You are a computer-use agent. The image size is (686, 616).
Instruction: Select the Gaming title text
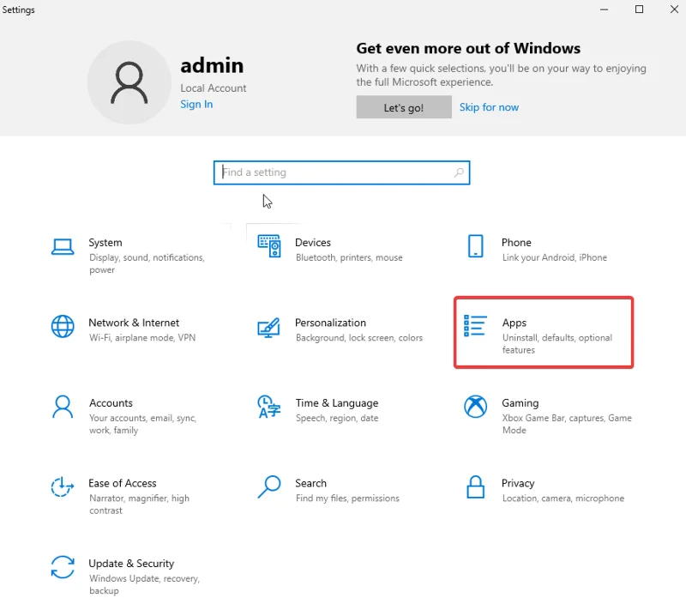coord(521,402)
